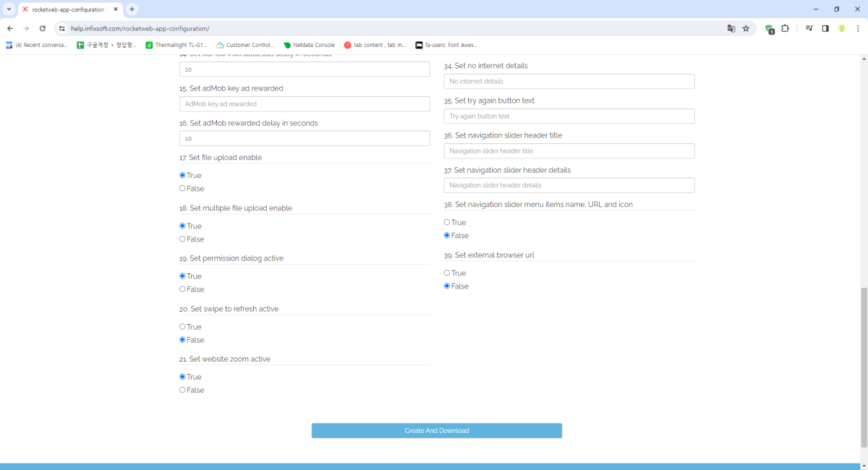Set website zoom active to False
The width and height of the screenshot is (868, 470).
coord(182,390)
